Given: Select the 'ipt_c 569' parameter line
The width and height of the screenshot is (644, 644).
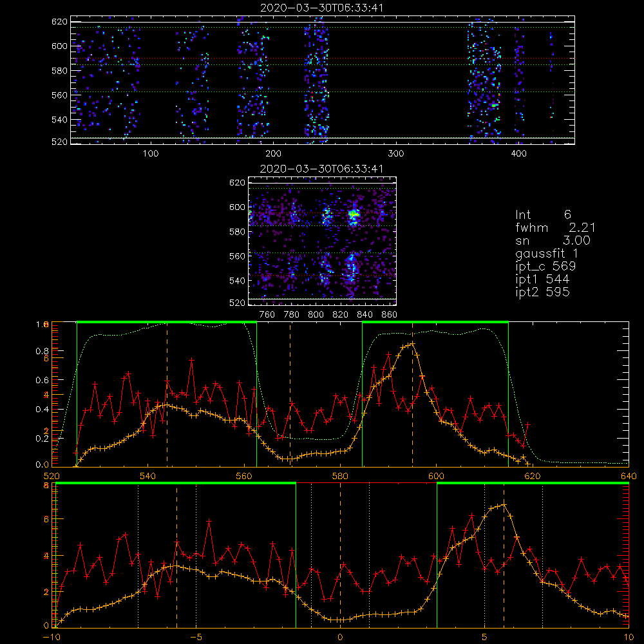Looking at the screenshot, I should click(x=545, y=267).
